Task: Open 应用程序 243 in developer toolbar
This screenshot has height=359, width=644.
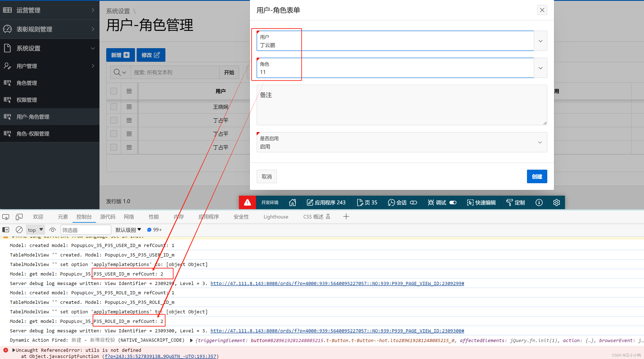Action: click(x=326, y=202)
